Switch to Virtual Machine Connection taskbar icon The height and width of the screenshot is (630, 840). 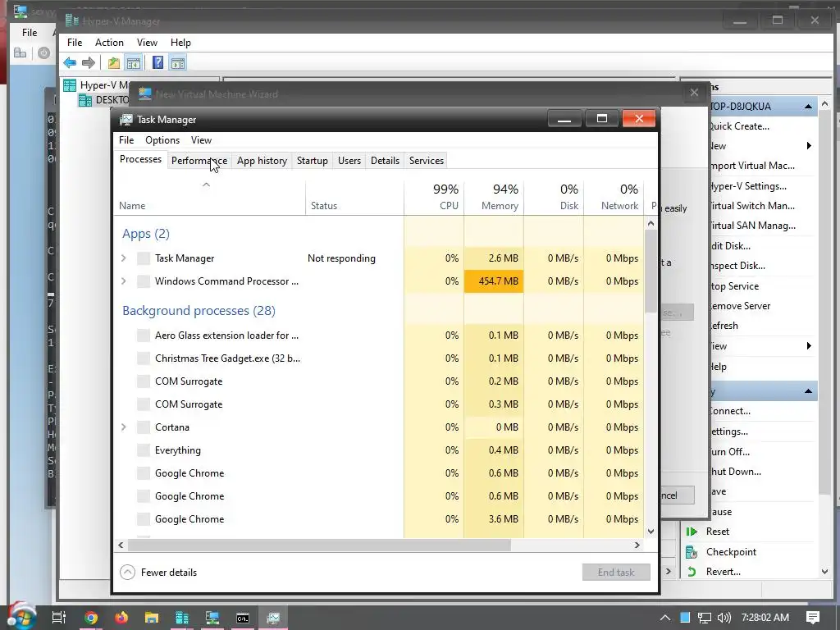212,618
